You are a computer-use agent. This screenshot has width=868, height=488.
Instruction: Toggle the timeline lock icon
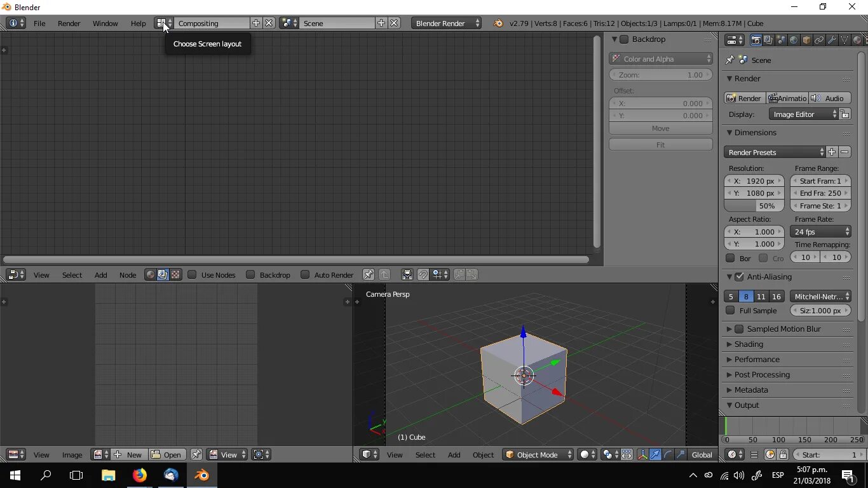(x=783, y=454)
